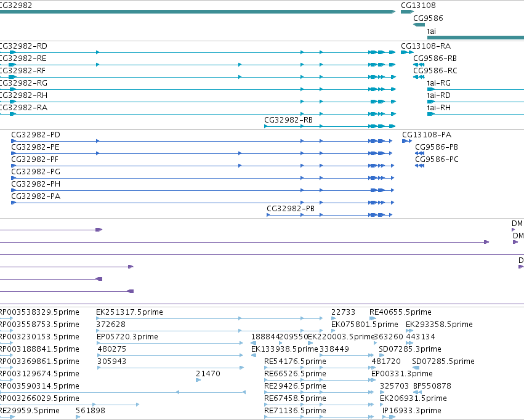This screenshot has width=524, height=420.
Task: Select EST 443134
Action: pos(421,337)
